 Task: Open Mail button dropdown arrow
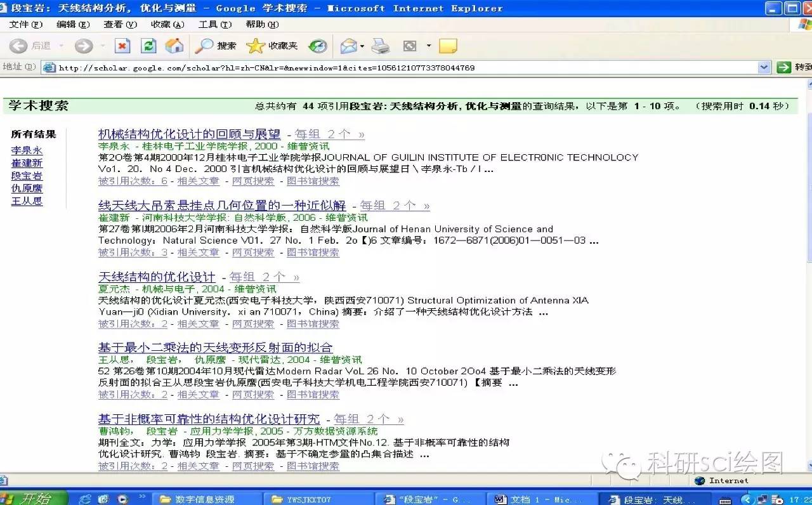pos(362,46)
